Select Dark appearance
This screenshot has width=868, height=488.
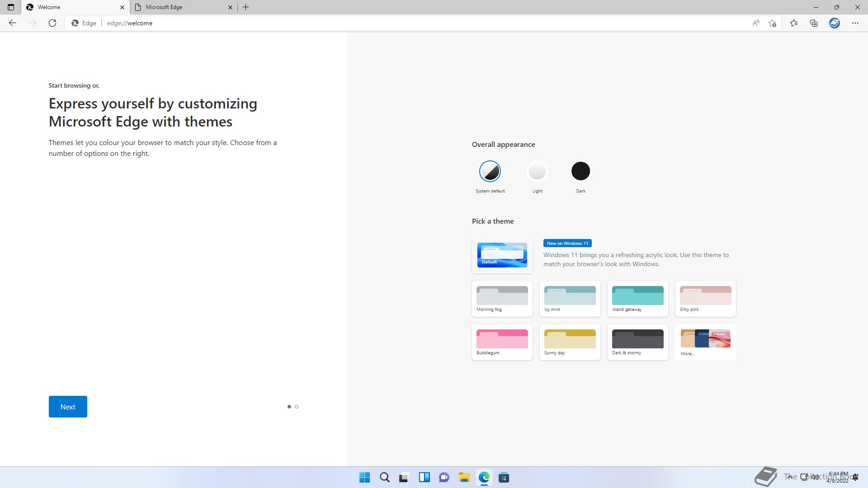(x=581, y=171)
